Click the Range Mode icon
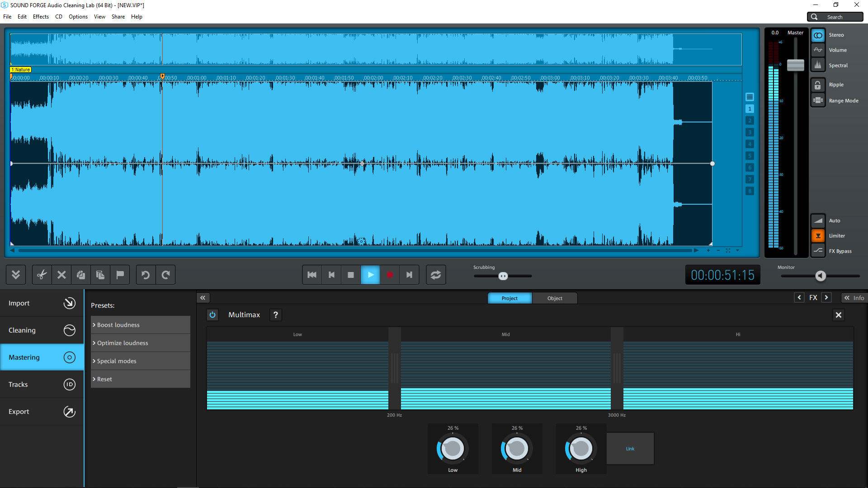 [818, 100]
